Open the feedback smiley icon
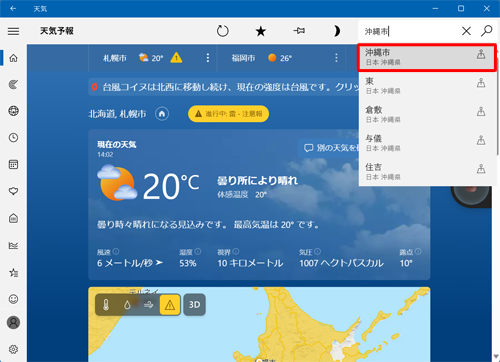500x362 pixels. 13,299
